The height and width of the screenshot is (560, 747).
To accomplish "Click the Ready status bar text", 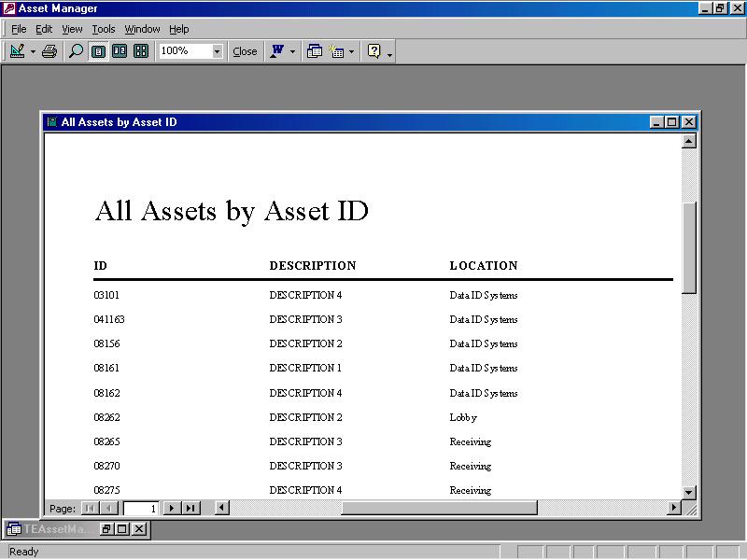I will tap(24, 552).
